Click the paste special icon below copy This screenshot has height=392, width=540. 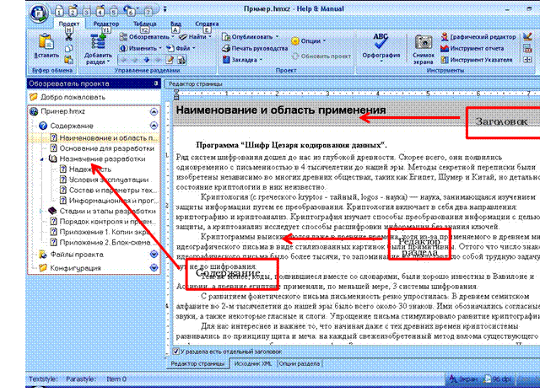69,60
